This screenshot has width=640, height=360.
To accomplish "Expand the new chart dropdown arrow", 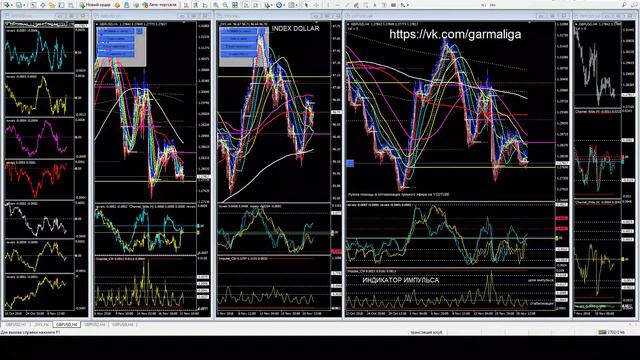I will [12, 5].
